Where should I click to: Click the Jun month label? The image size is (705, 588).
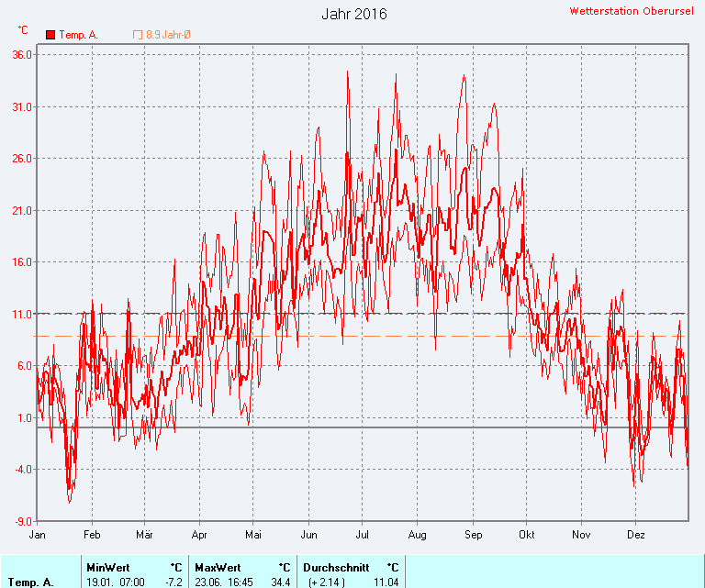(308, 535)
